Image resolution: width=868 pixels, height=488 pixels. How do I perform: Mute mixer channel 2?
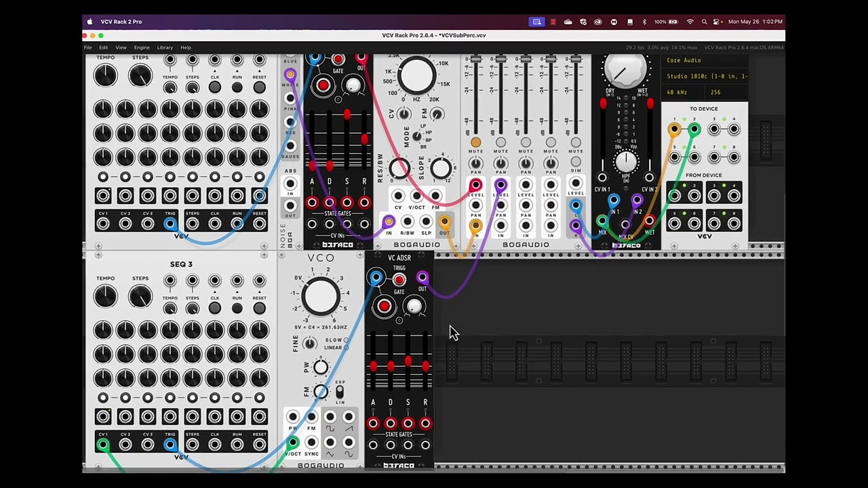(500, 142)
